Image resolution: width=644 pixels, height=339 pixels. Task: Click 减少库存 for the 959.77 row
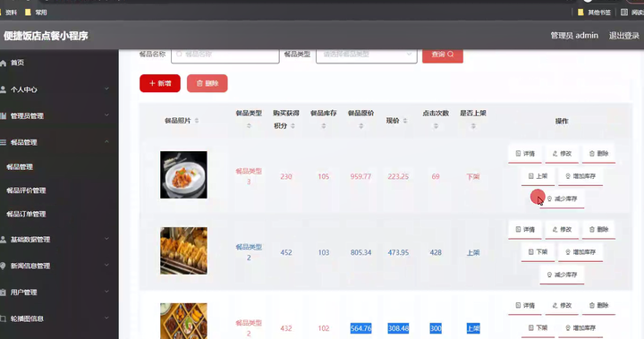click(x=562, y=199)
